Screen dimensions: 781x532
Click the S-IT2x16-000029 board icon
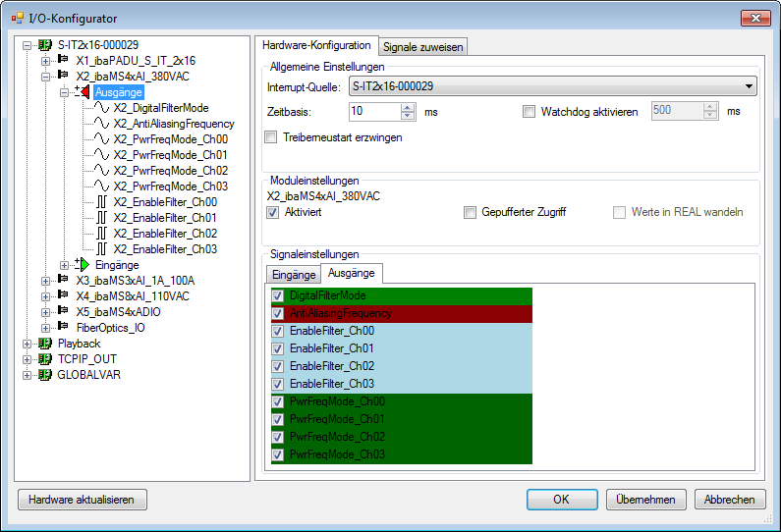45,45
